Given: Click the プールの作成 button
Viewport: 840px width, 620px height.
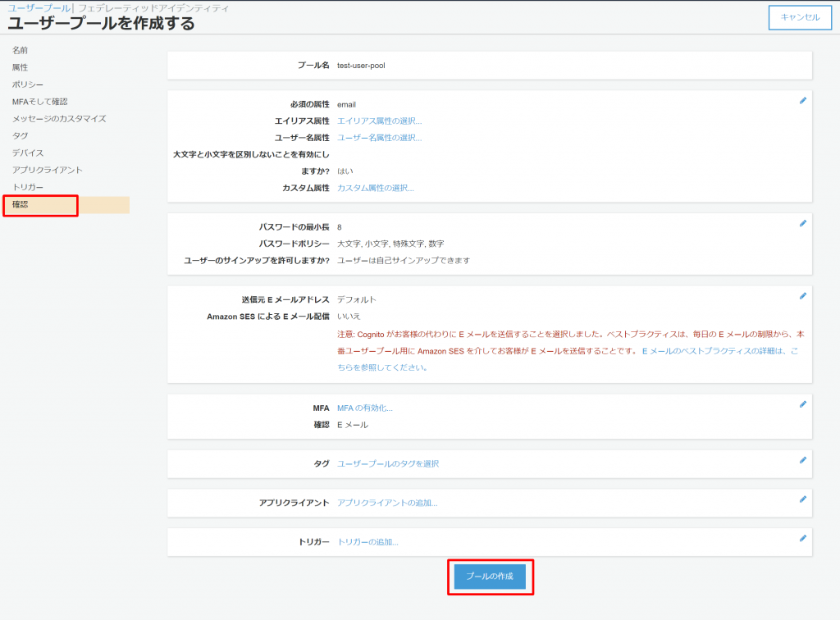Looking at the screenshot, I should [490, 576].
